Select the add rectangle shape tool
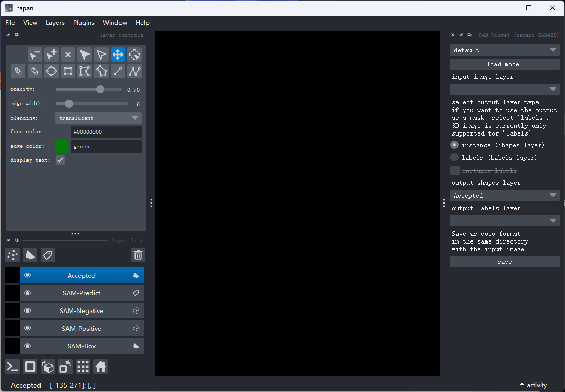565x392 pixels. click(x=68, y=71)
